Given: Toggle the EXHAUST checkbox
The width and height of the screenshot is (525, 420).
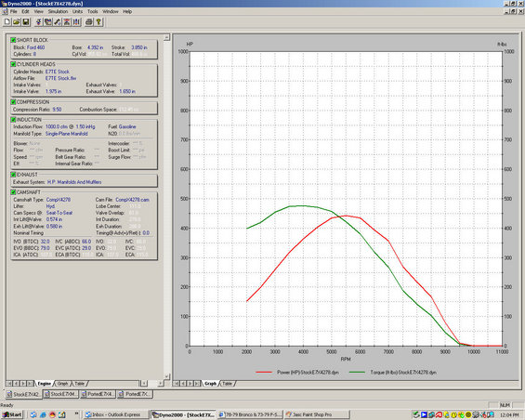Looking at the screenshot, I should [13, 175].
